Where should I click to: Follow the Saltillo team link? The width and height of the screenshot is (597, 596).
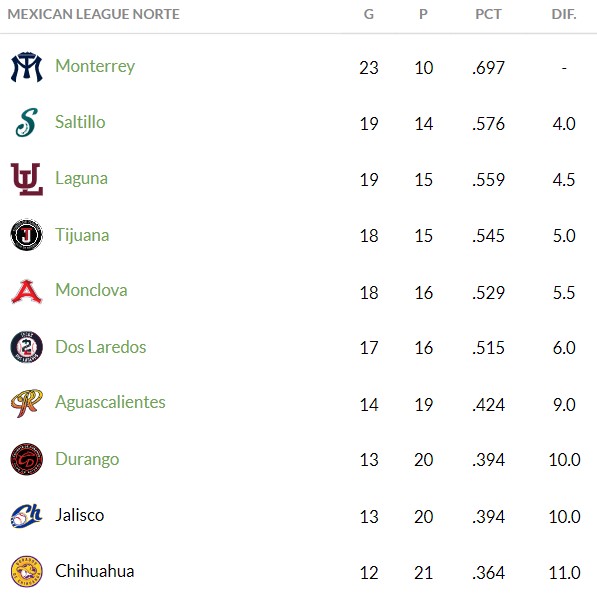80,122
